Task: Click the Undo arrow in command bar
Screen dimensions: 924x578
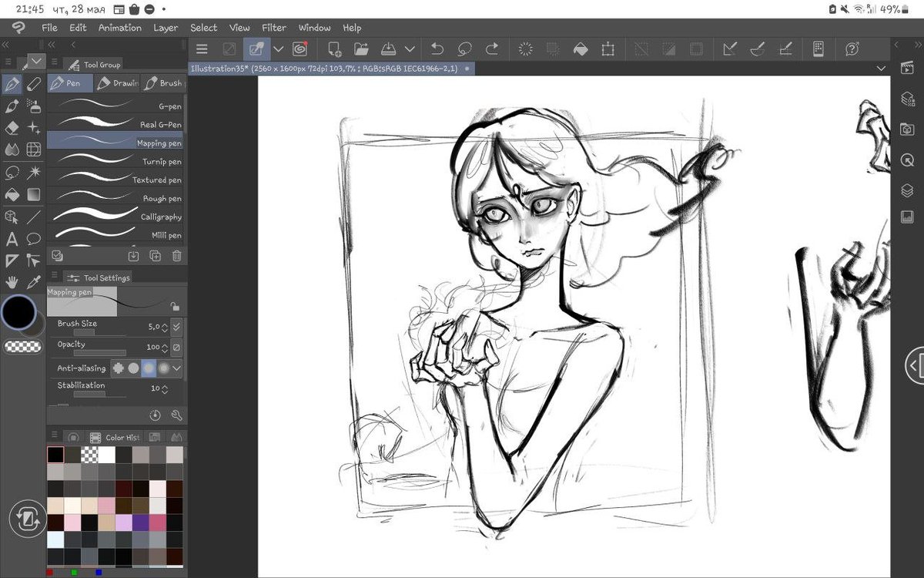Action: tap(437, 49)
